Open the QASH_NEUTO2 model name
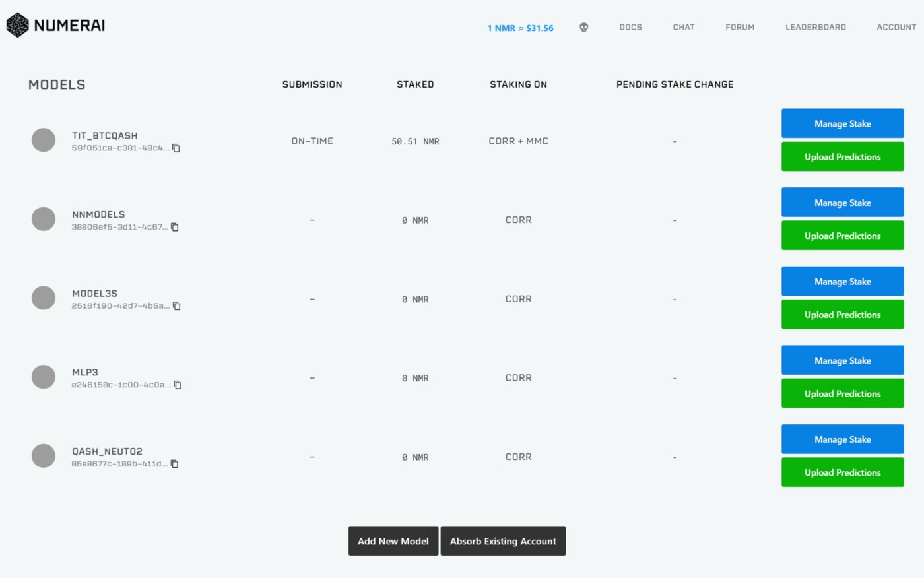Viewport: 924px width, 578px height. click(107, 451)
